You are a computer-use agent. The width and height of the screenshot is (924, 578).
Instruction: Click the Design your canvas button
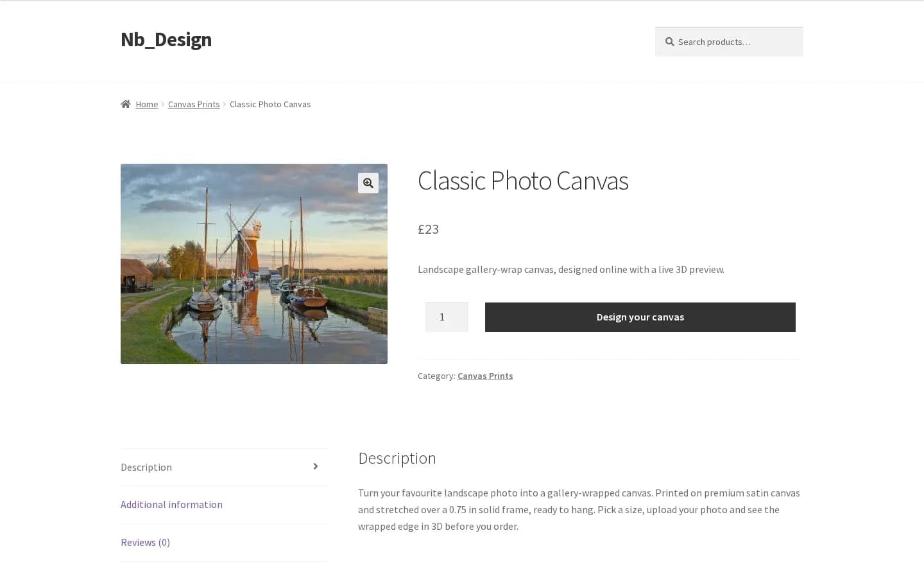640,317
